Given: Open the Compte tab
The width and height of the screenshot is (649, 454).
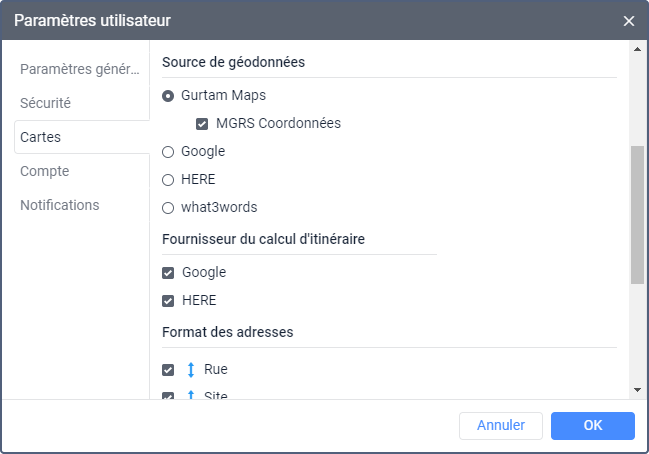Looking at the screenshot, I should [45, 171].
